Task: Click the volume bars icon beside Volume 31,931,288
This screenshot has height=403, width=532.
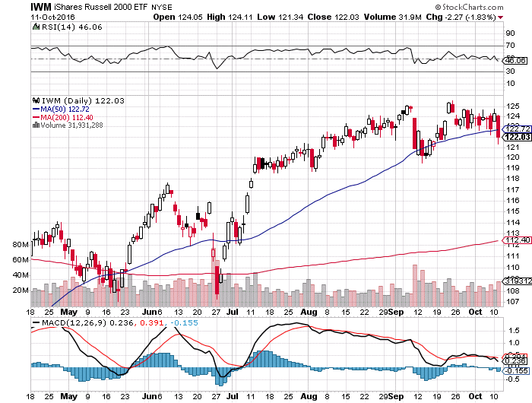Action: coord(36,125)
